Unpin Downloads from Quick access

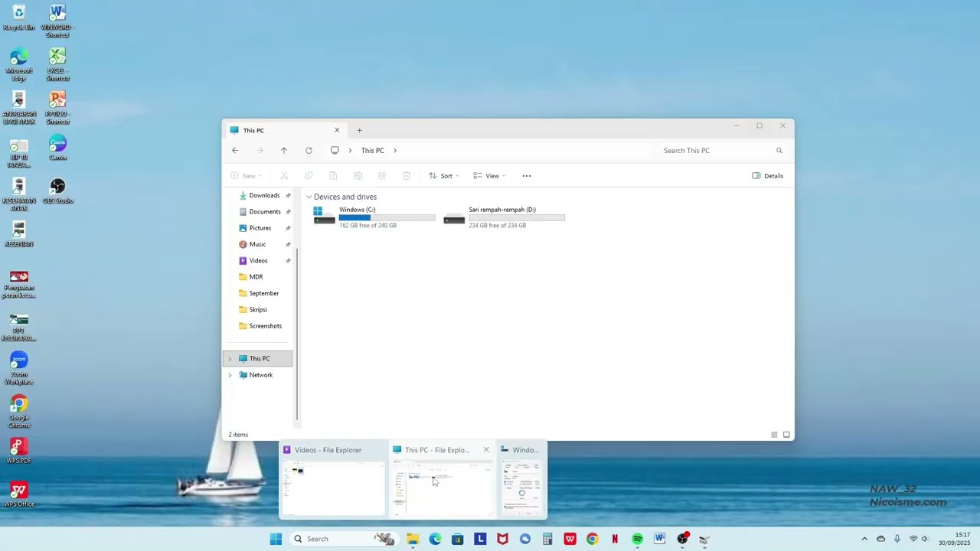(x=288, y=196)
